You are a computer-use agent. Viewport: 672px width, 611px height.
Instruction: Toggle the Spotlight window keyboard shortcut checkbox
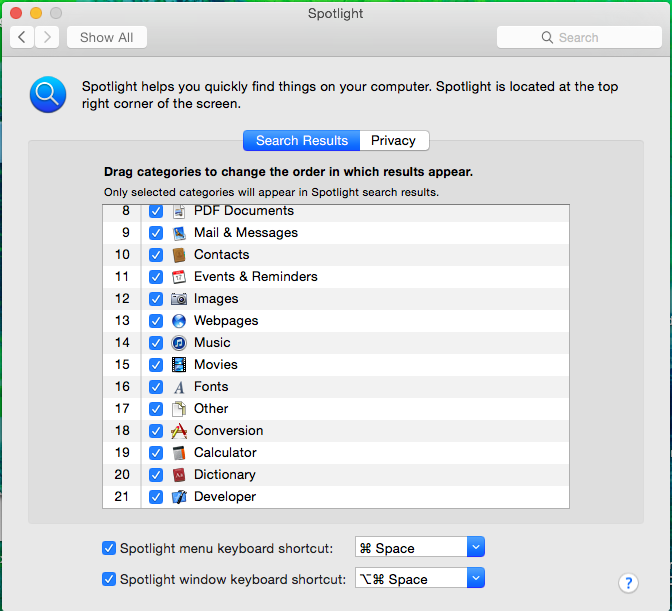point(109,579)
